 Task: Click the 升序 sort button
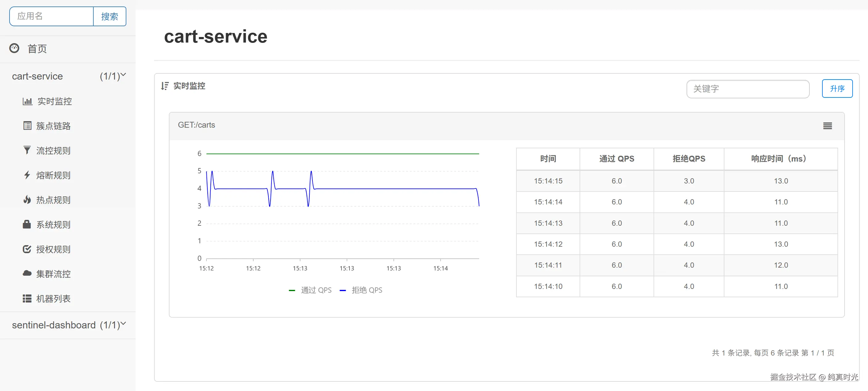coord(837,88)
